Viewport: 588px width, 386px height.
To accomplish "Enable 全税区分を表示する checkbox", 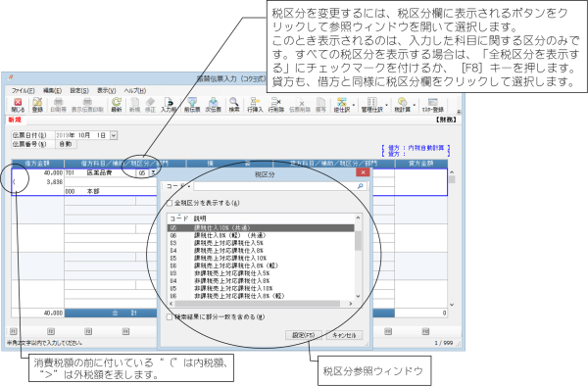I will pos(170,203).
